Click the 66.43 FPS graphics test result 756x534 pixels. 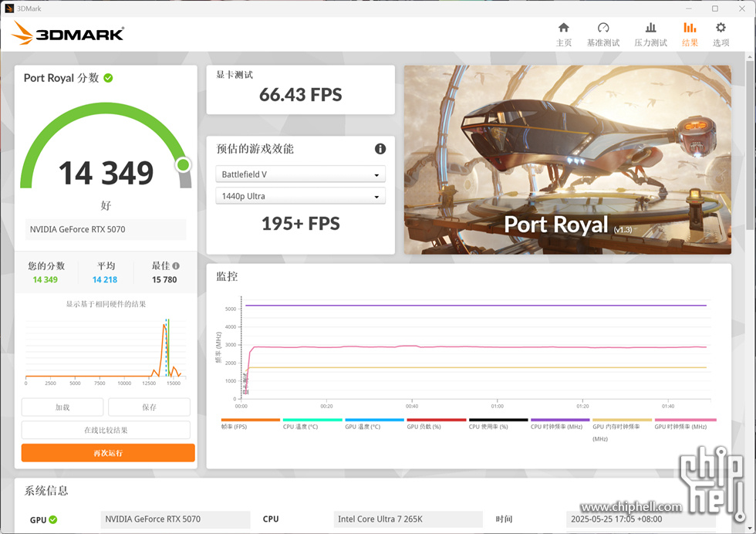pyautogui.click(x=300, y=95)
